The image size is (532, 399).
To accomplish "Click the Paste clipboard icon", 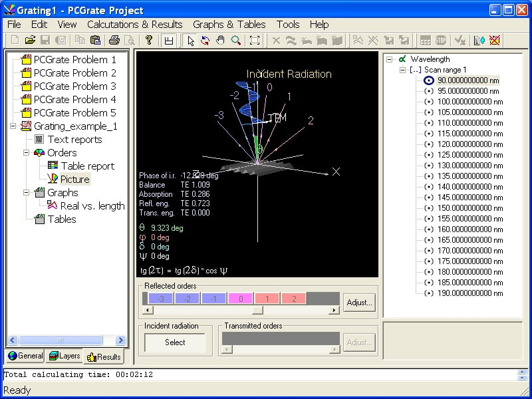I will click(95, 41).
